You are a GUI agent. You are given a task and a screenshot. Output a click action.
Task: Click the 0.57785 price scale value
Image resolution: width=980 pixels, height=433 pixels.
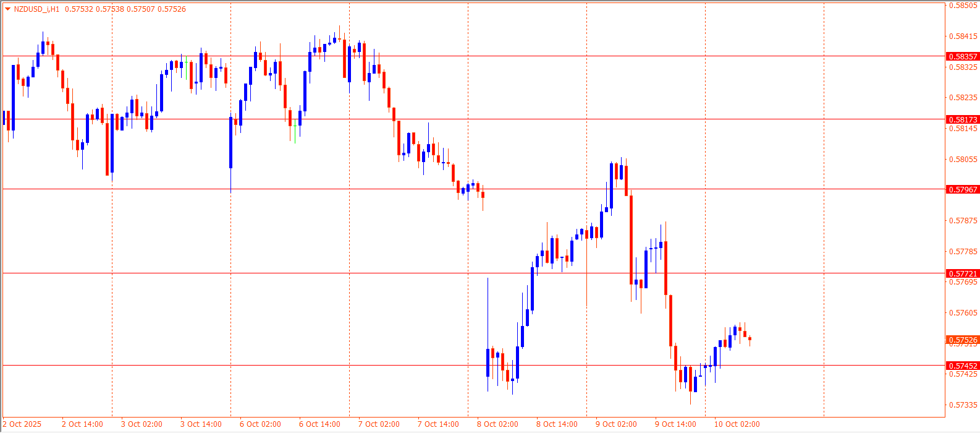pyautogui.click(x=963, y=252)
